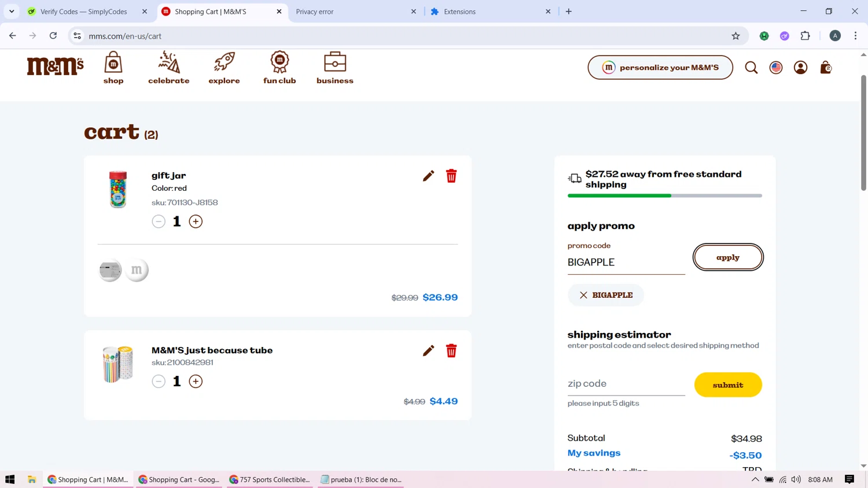Bookmark this page with star icon
Image resolution: width=868 pixels, height=488 pixels.
[735, 36]
